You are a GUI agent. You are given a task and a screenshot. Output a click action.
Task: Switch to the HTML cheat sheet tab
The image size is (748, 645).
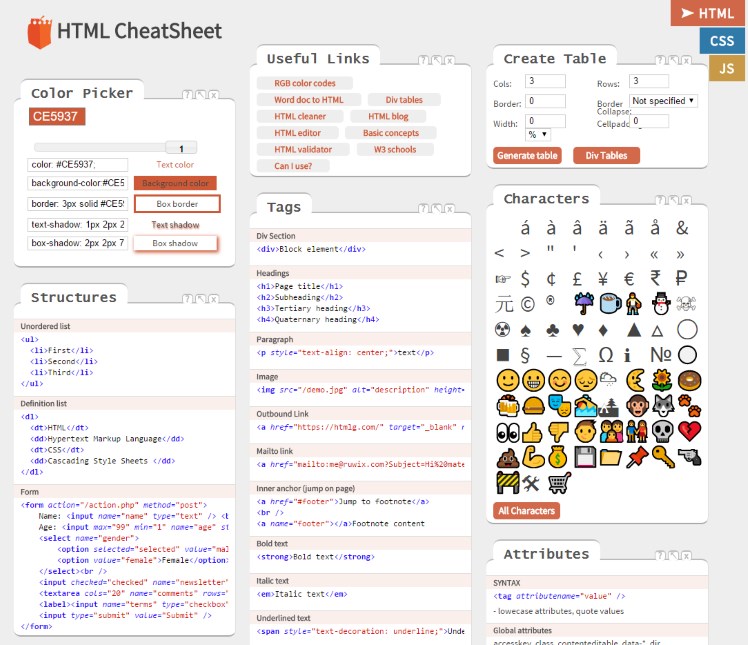tap(708, 13)
